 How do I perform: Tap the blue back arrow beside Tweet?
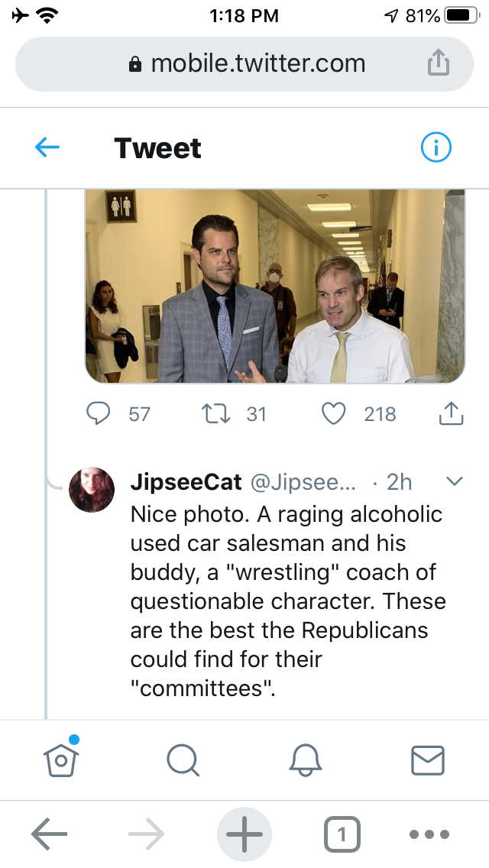click(47, 147)
